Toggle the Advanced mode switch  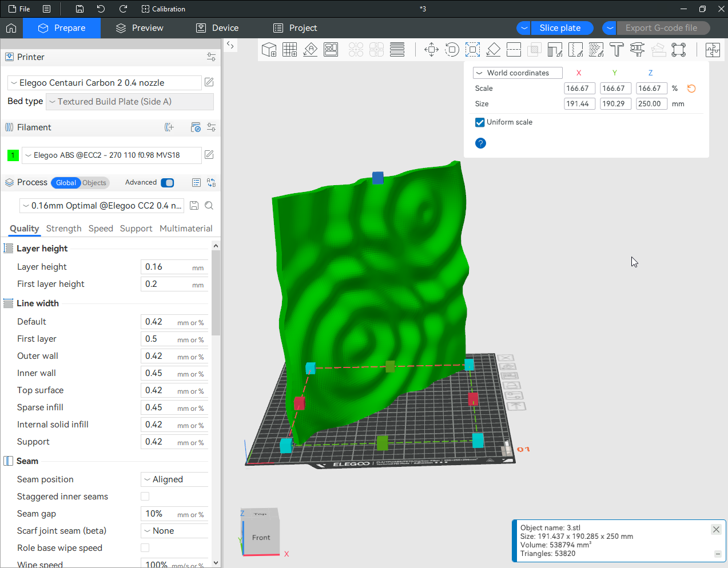168,183
